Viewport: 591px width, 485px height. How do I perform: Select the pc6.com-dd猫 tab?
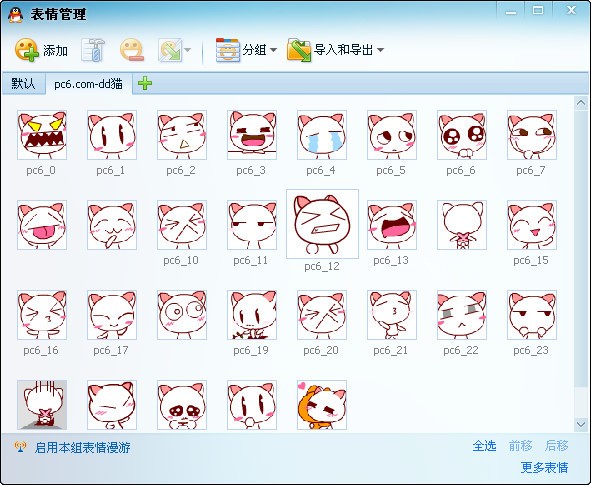[89, 83]
